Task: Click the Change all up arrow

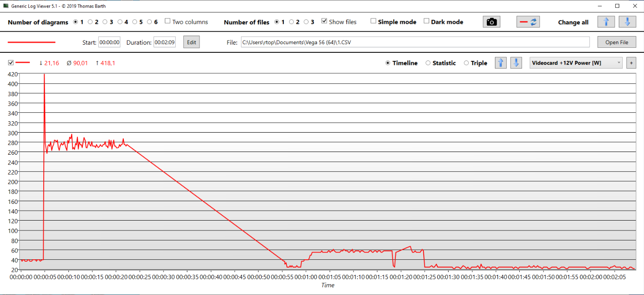Action: (606, 22)
